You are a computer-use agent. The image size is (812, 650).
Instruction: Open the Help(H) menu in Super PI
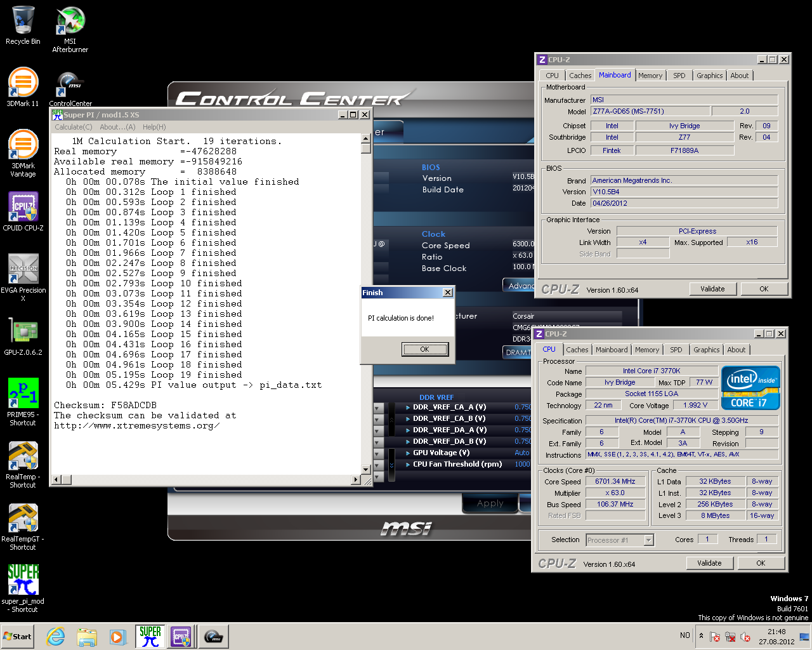click(x=154, y=127)
